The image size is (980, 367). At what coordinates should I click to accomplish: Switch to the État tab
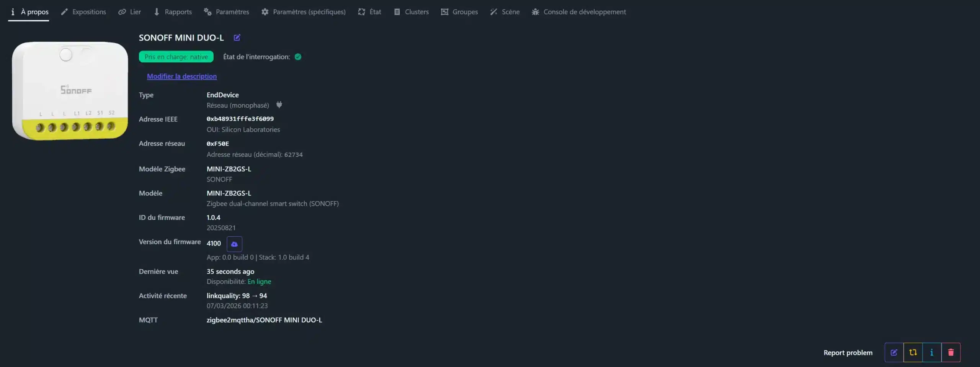click(370, 12)
